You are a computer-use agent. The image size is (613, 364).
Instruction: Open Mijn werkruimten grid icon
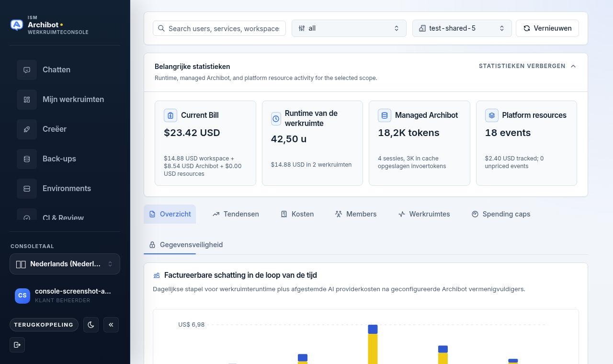27,100
